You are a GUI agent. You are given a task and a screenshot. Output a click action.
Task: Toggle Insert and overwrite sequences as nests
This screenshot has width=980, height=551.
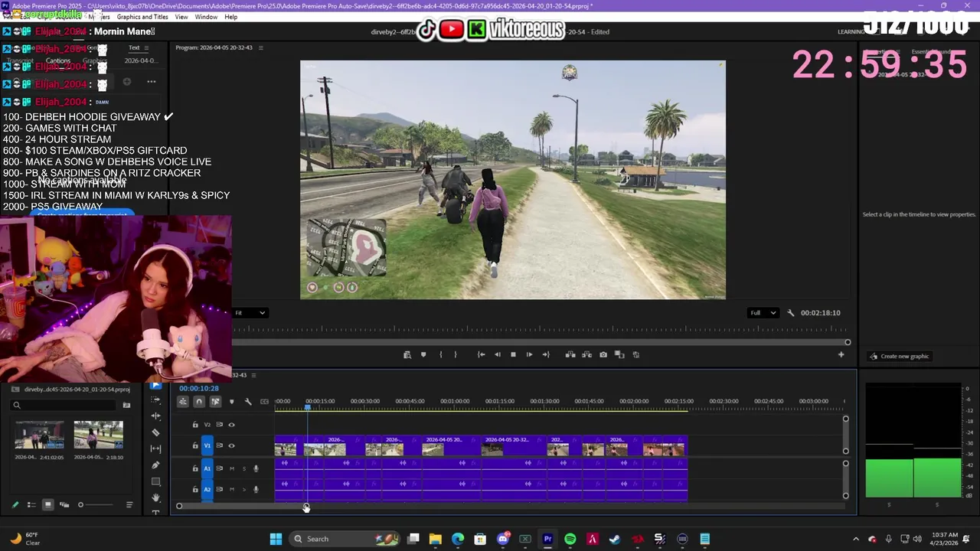[183, 401]
